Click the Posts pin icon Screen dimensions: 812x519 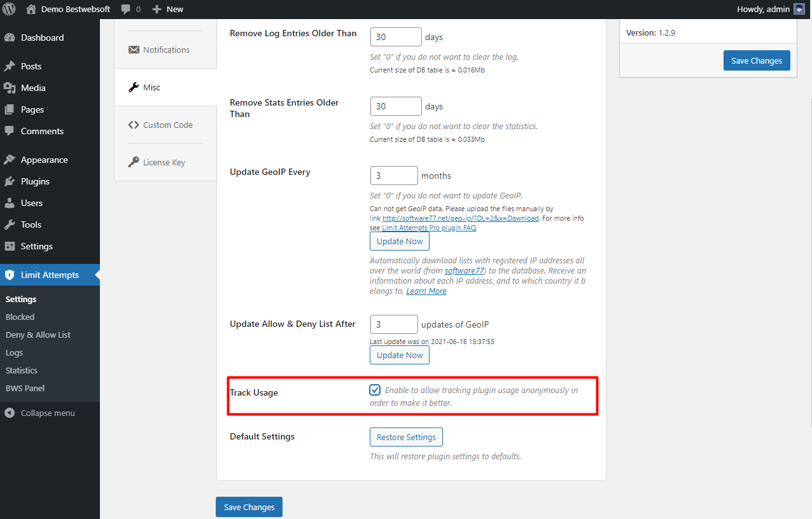pyautogui.click(x=10, y=66)
